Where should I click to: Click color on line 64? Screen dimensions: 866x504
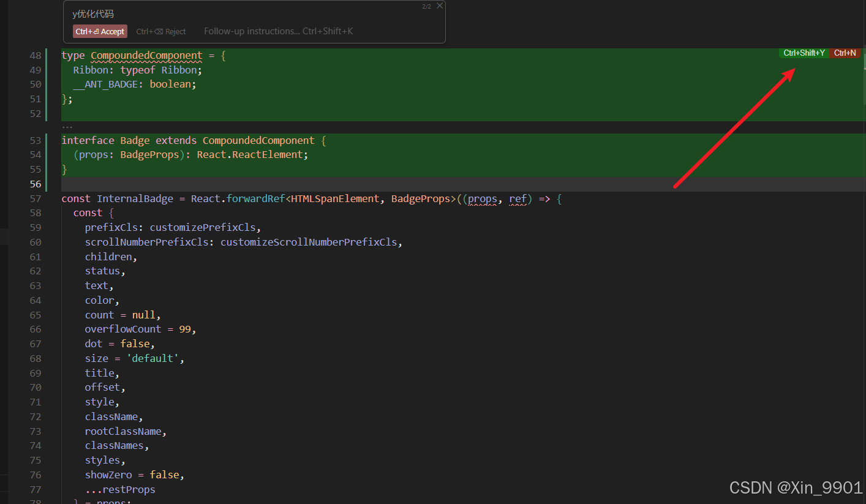click(x=100, y=301)
